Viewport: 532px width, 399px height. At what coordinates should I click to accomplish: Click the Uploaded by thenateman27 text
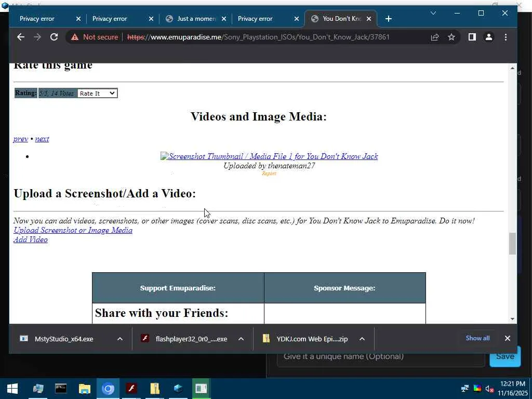click(269, 166)
